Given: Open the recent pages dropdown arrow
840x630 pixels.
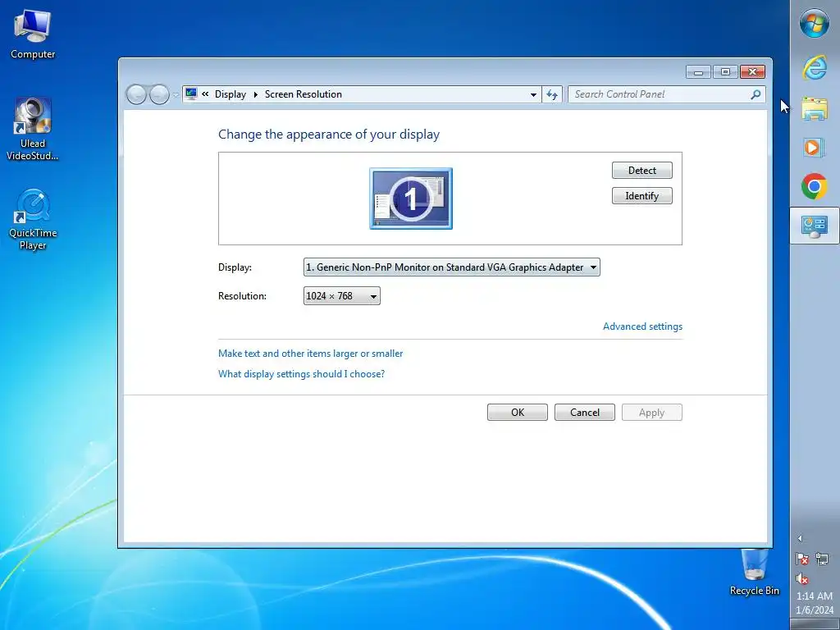Looking at the screenshot, I should pos(176,95).
